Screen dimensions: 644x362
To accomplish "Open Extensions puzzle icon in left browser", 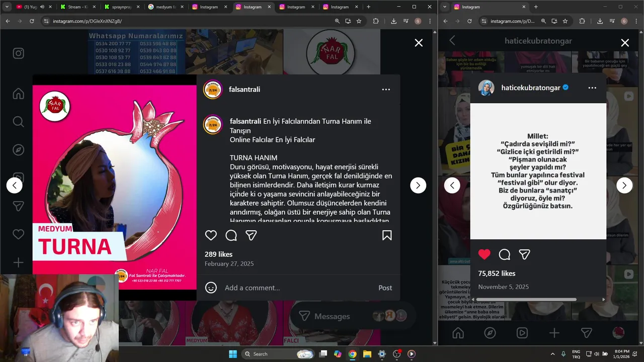I will click(376, 21).
